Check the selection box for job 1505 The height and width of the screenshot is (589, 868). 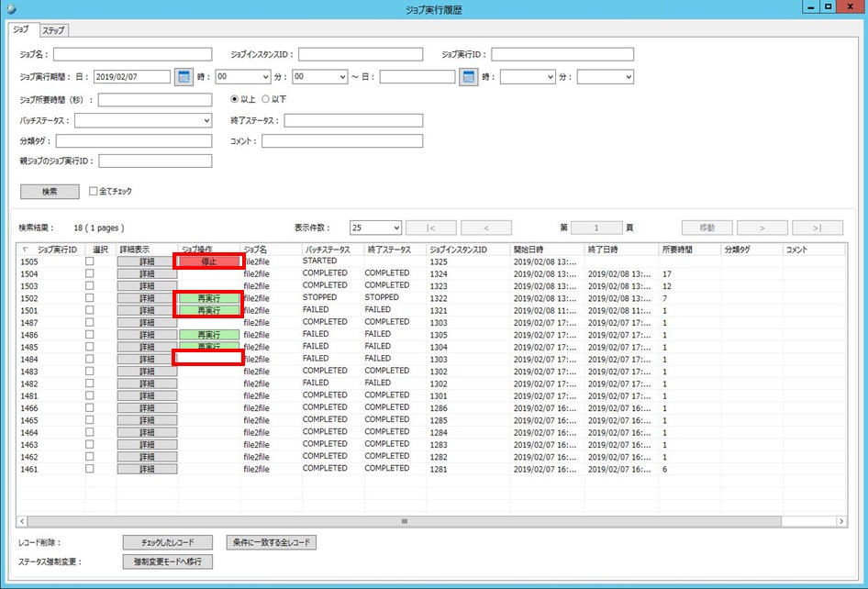coord(90,261)
